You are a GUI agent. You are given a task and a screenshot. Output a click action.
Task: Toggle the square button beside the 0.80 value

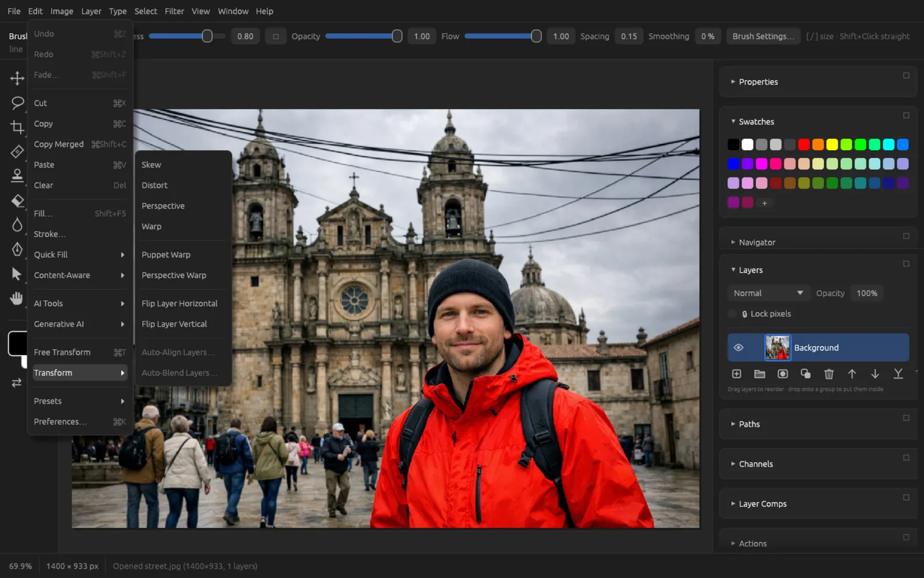[275, 36]
